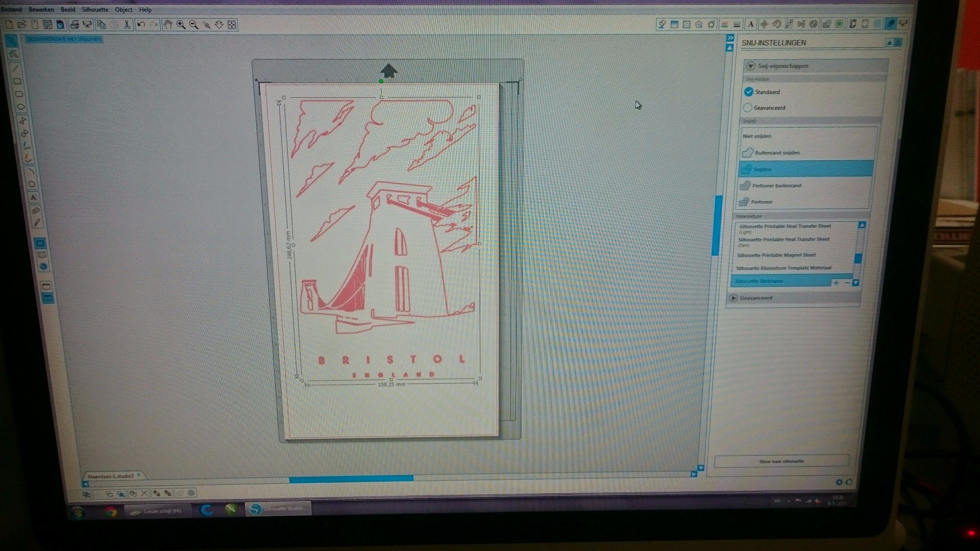Click the horizontal scrollbar thumb below canvas
This screenshot has height=551, width=980.
pos(351,479)
